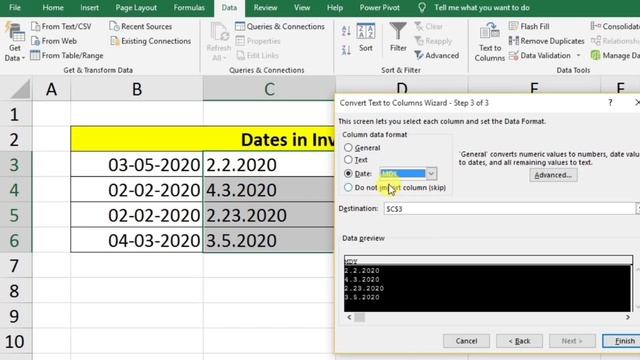Screen dimensions: 640x360
Task: Click the Cancel button
Action: 466,341
